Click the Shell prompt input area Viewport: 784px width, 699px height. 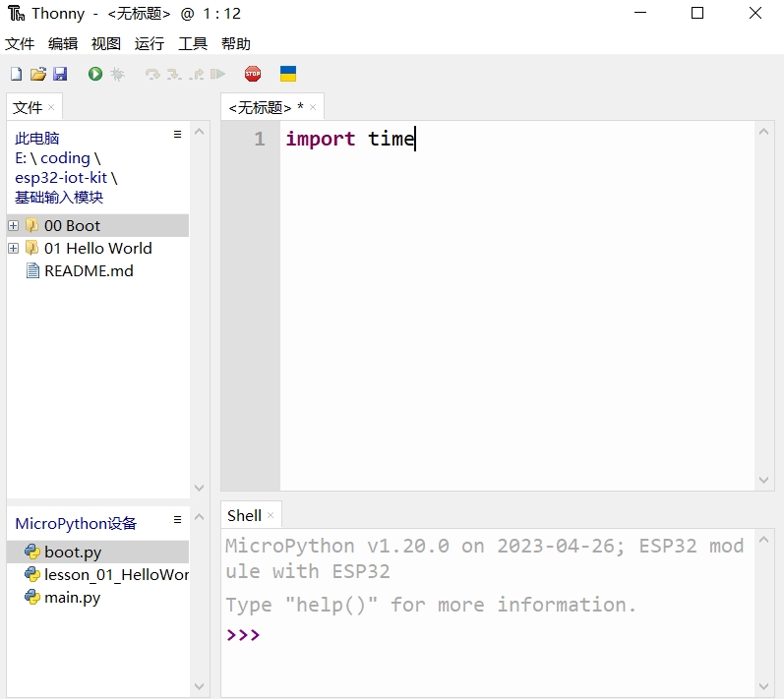pyautogui.click(x=492, y=635)
